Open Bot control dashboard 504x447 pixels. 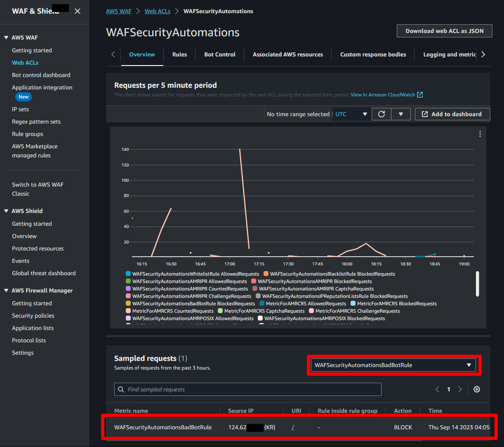coord(41,75)
